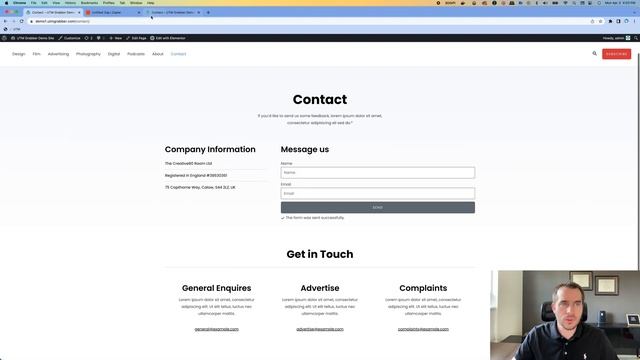This screenshot has height=360, width=640.
Task: Open Customize in the WordPress admin bar
Action: point(69,38)
